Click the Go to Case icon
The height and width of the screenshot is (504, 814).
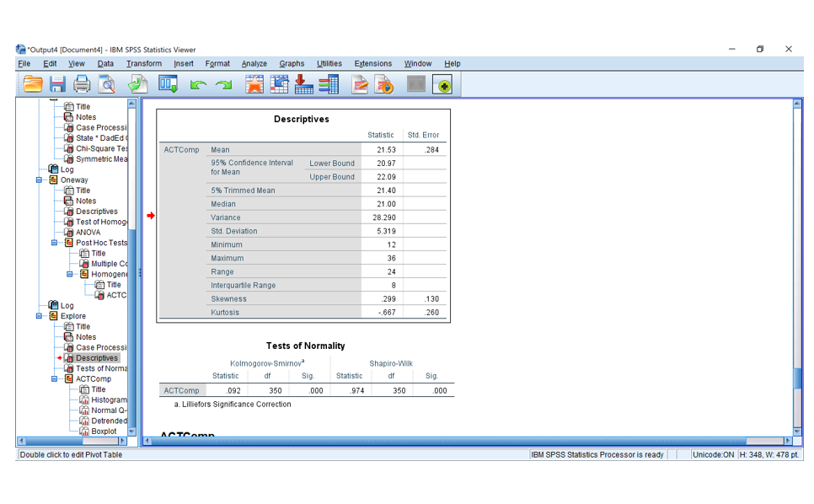279,84
